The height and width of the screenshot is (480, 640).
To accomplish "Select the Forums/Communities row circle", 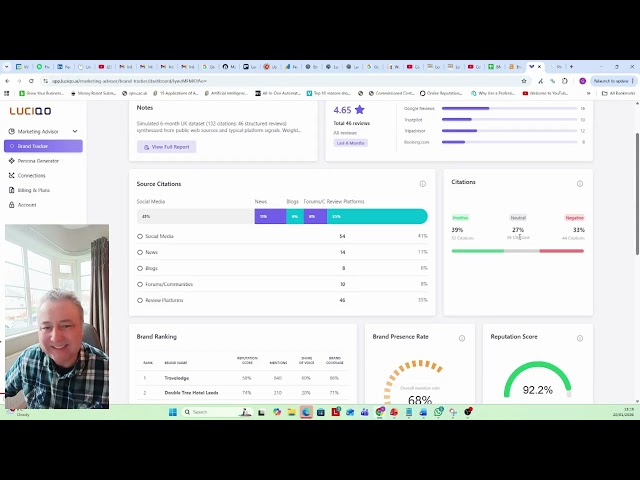I will click(x=140, y=284).
